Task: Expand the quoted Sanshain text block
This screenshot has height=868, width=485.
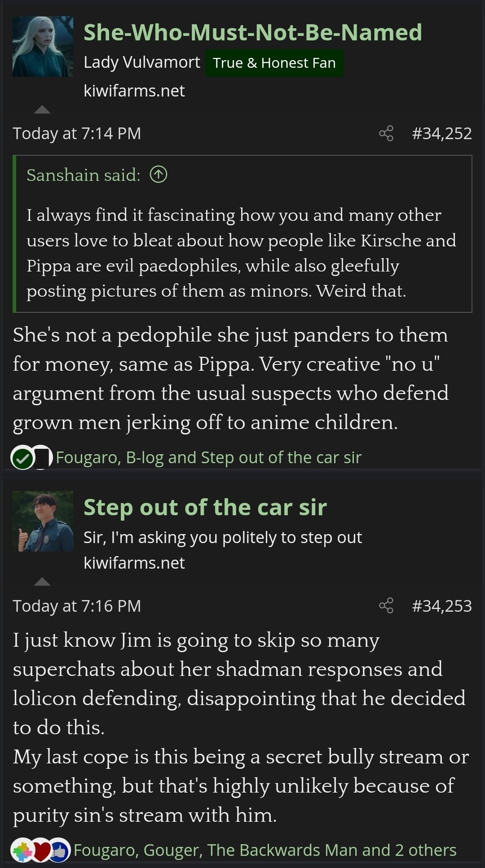Action: (x=242, y=253)
